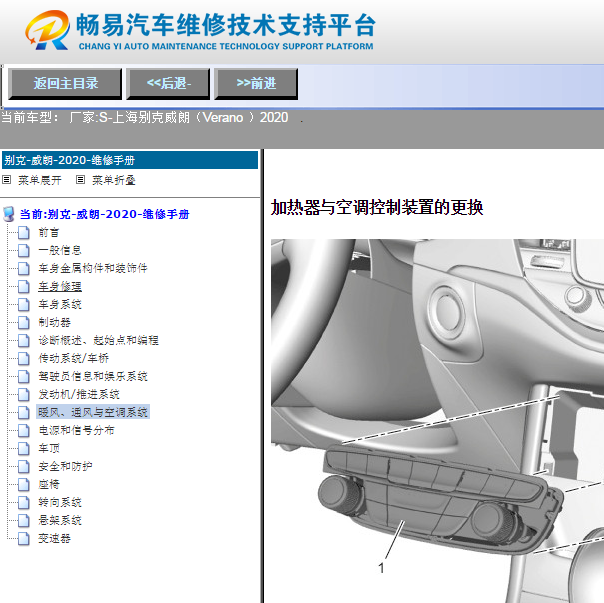Click the page icon beside 安全和防护
This screenshot has height=603, width=604.
click(x=23, y=466)
